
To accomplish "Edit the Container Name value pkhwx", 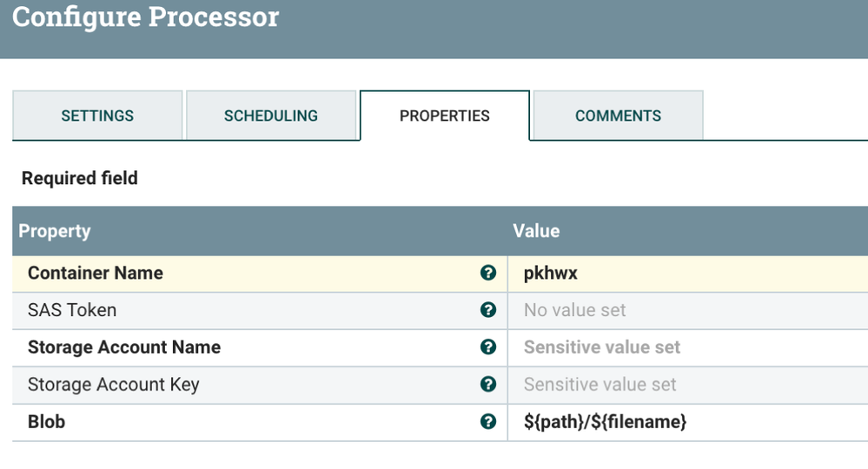I will pos(551,274).
